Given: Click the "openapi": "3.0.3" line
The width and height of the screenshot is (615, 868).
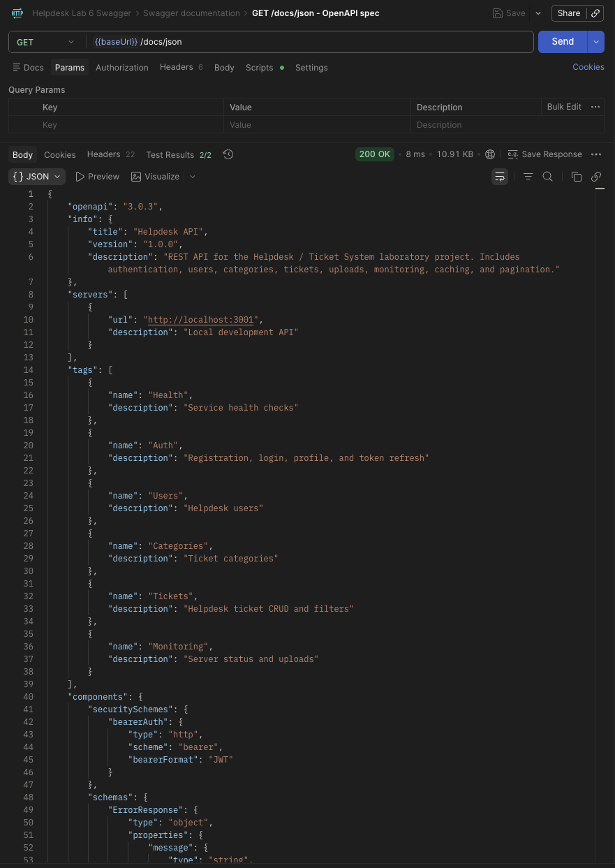Looking at the screenshot, I should [x=115, y=207].
